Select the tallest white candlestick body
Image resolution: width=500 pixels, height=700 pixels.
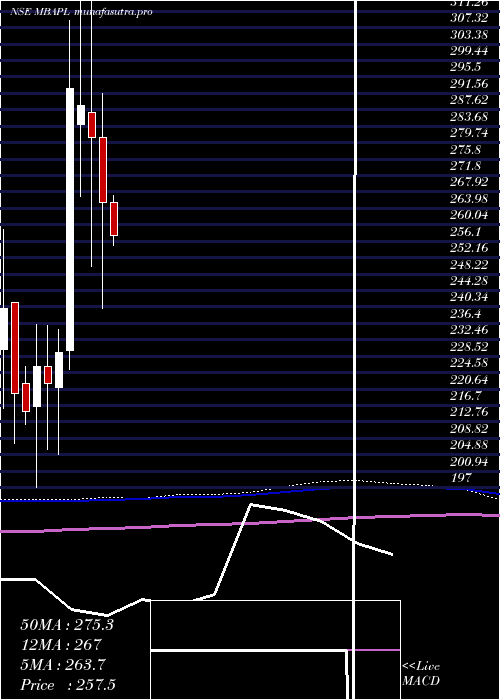click(x=70, y=219)
